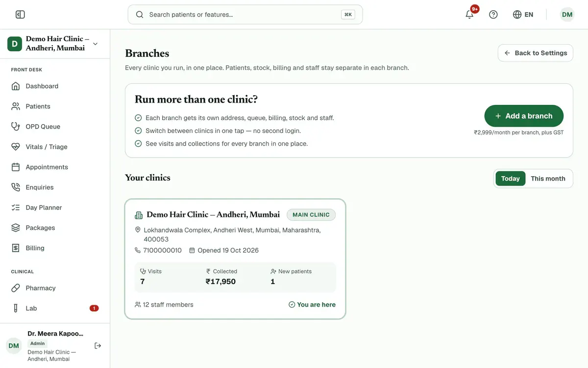Viewport: 588px width, 368px height.
Task: Open Enquiries in the sidebar
Action: coord(55,187)
